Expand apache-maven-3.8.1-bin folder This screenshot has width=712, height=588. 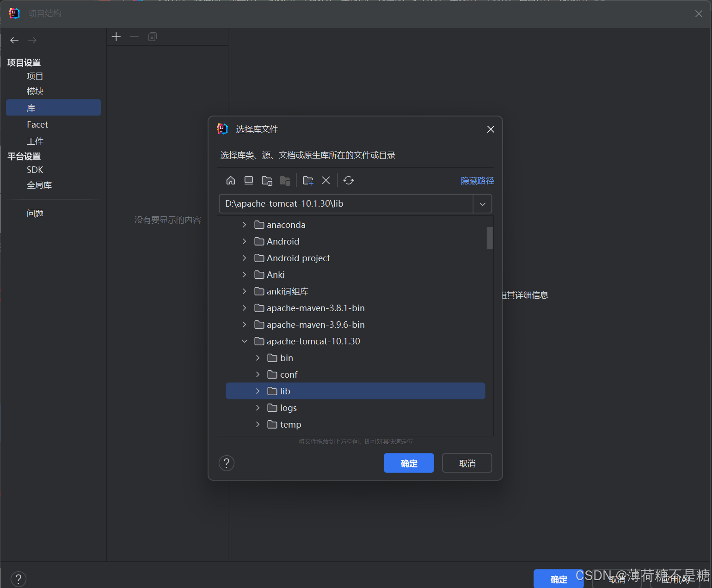pos(244,308)
